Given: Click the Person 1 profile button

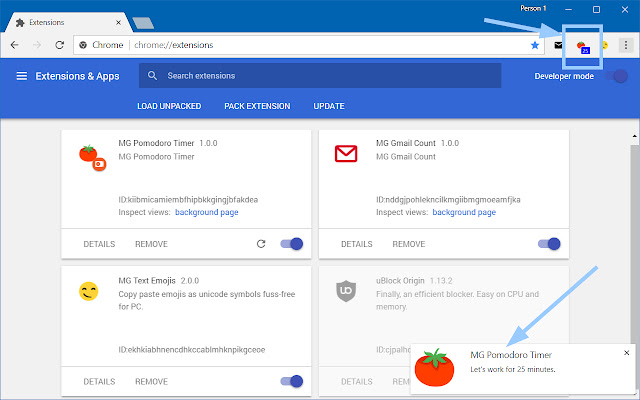Looking at the screenshot, I should click(533, 9).
